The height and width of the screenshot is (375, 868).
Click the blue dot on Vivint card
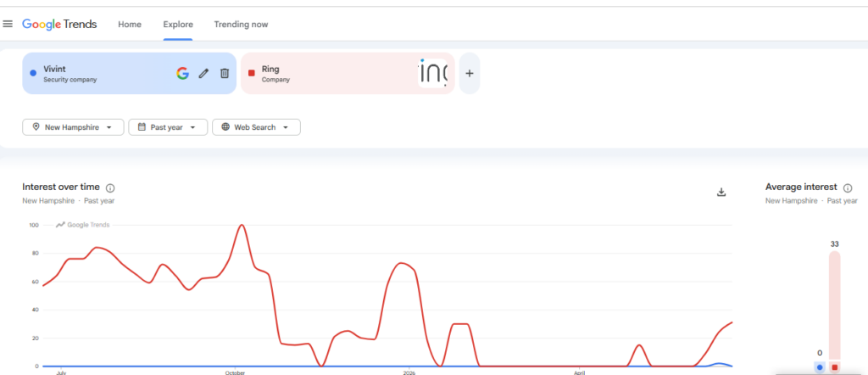(x=33, y=73)
